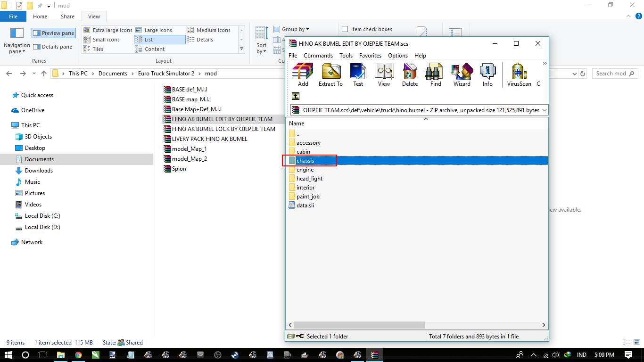
Task: Select the data.sii file
Action: click(305, 206)
